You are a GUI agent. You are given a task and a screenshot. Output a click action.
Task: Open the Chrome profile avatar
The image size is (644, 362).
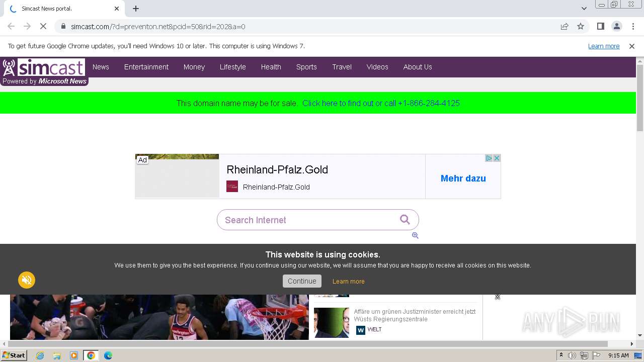tap(616, 26)
